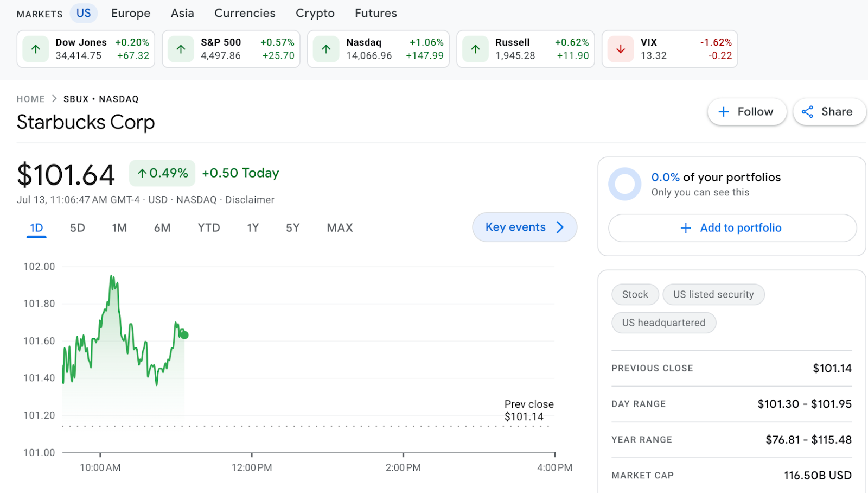Select the 5D chart range
This screenshot has width=868, height=493.
click(78, 228)
